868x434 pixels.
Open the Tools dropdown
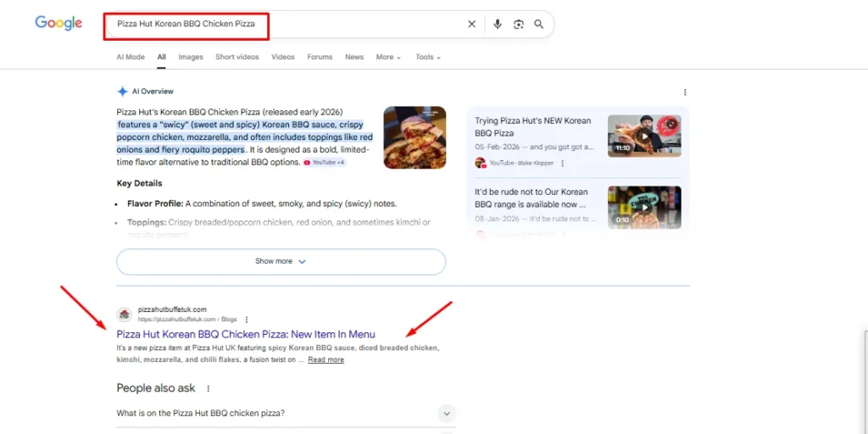pos(427,58)
